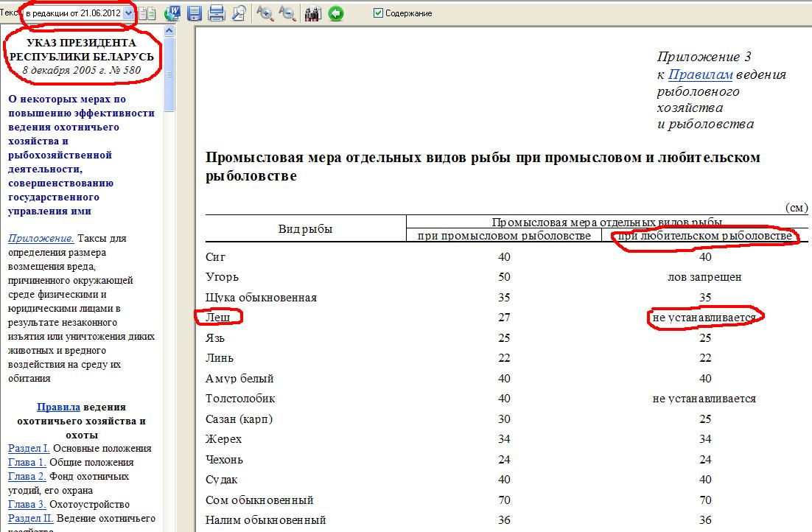
Task: Go back using the green arrow
Action: 336,13
